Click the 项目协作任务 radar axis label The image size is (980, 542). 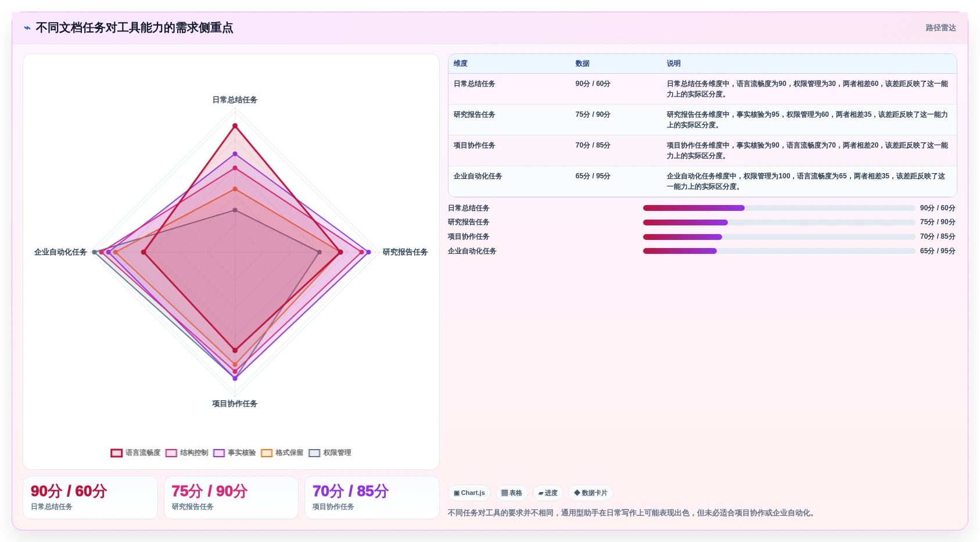coord(235,404)
